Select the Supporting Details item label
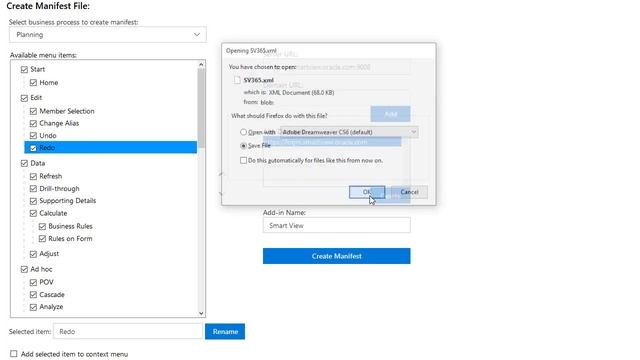The height and width of the screenshot is (360, 640). 68,201
